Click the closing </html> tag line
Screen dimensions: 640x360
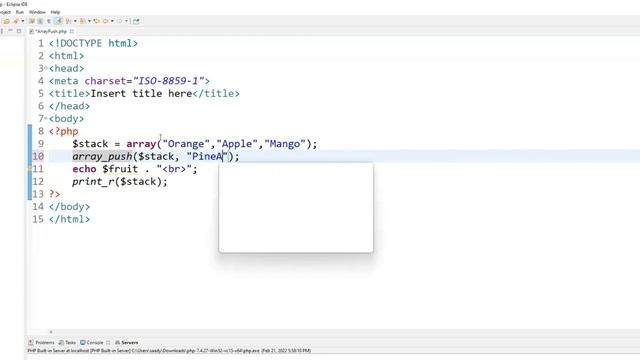click(x=69, y=220)
